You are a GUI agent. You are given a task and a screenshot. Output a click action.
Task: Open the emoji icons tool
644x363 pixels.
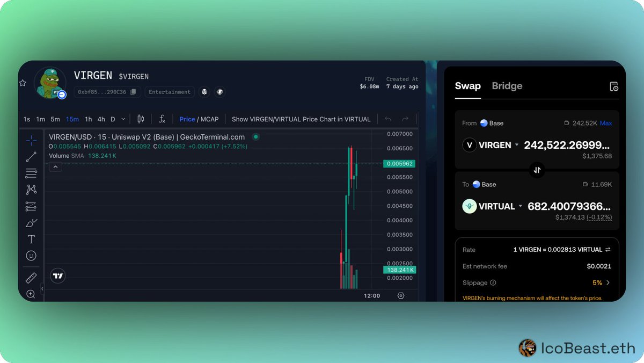31,256
